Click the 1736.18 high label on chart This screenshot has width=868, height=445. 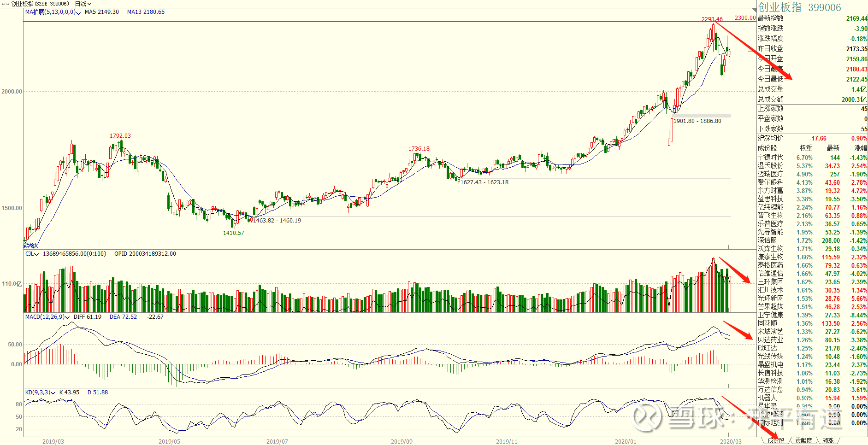419,149
